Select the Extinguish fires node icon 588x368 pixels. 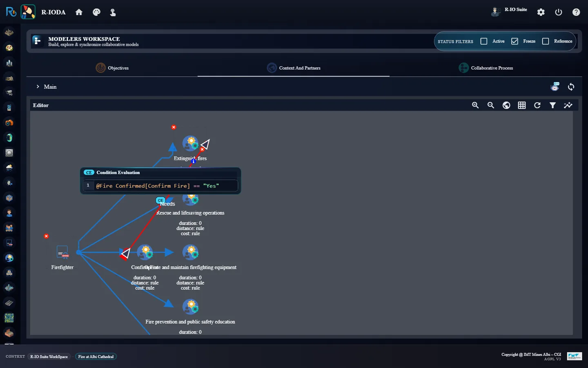[x=190, y=144]
